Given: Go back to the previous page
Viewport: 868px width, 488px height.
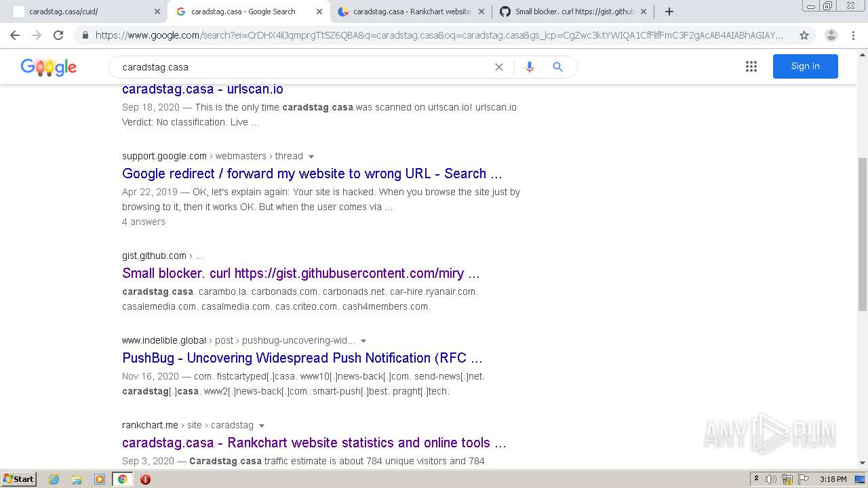Looking at the screenshot, I should tap(15, 35).
